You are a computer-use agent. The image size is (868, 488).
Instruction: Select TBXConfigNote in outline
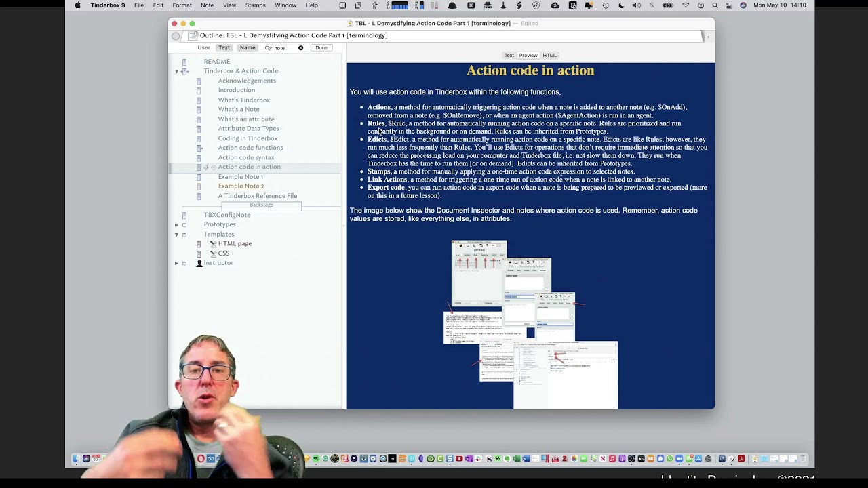pyautogui.click(x=227, y=215)
